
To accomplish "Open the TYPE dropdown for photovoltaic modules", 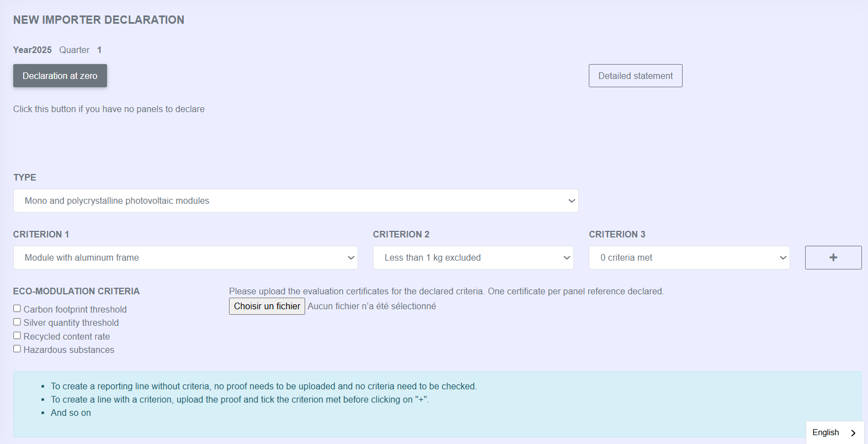I will click(296, 201).
